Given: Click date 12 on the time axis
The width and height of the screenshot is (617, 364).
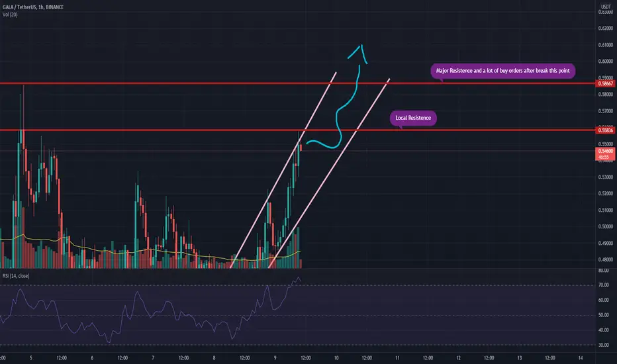Looking at the screenshot, I should pos(458,358).
